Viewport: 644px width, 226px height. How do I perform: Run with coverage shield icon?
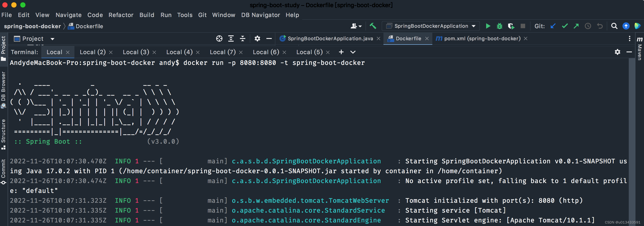pyautogui.click(x=511, y=26)
